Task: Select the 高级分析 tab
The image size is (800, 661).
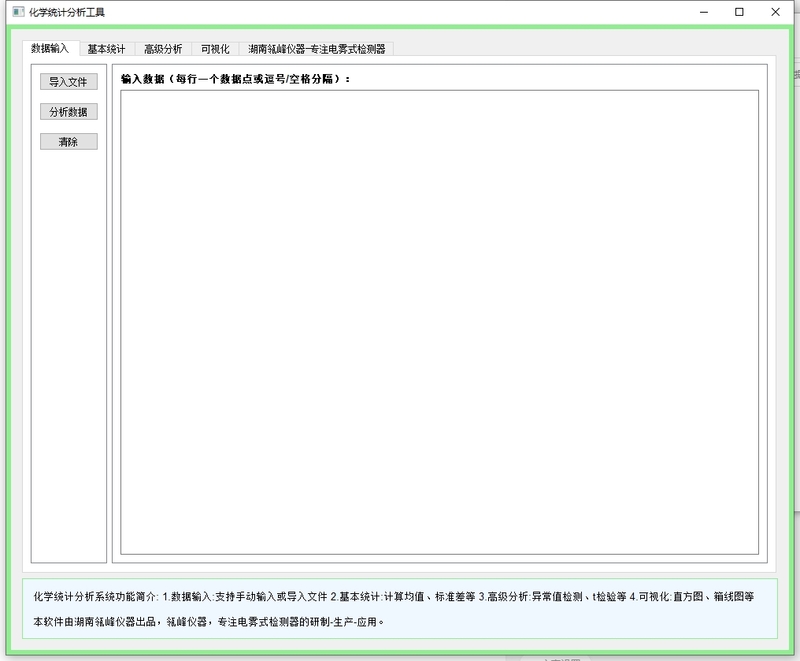Action: coord(166,47)
